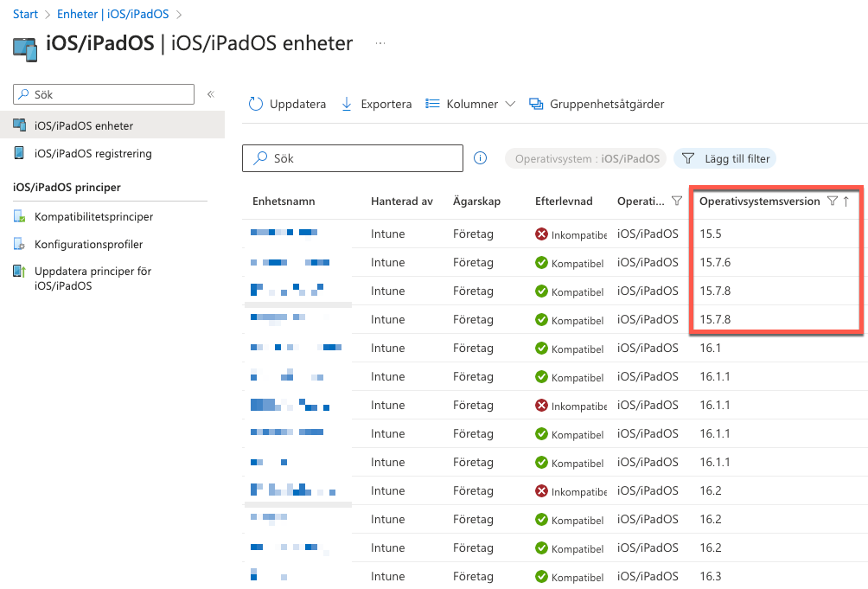Image resolution: width=868 pixels, height=589 pixels.
Task: Toggle sort arrow on Operativsystemsversion column
Action: pyautogui.click(x=846, y=202)
